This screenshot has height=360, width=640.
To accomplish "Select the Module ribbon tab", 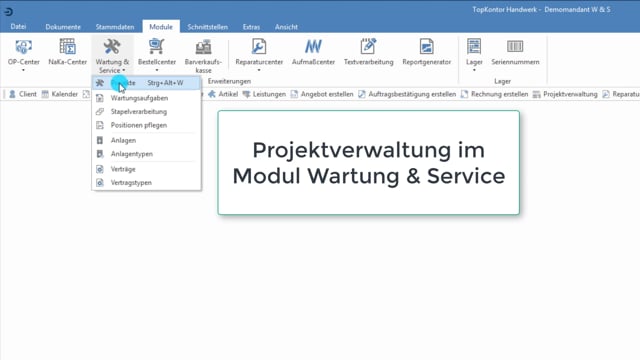I will 161,27.
